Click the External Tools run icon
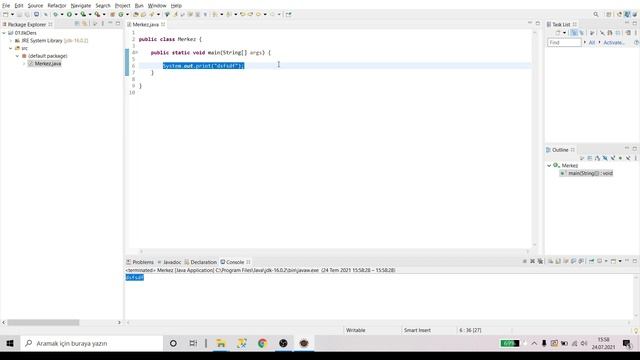 97,14
